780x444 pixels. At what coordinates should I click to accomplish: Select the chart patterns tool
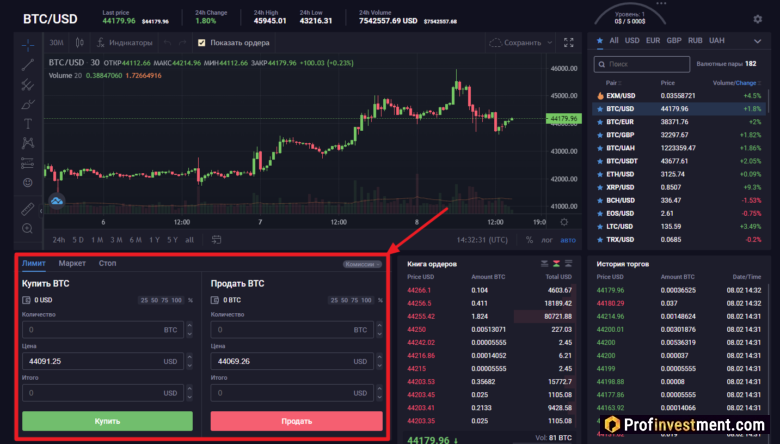28,143
